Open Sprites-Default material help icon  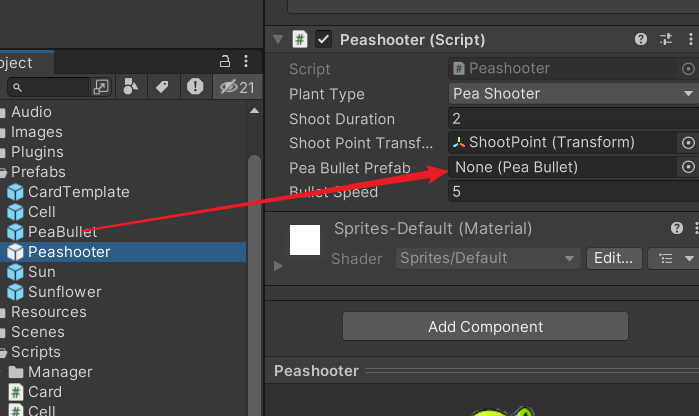pyautogui.click(x=677, y=229)
